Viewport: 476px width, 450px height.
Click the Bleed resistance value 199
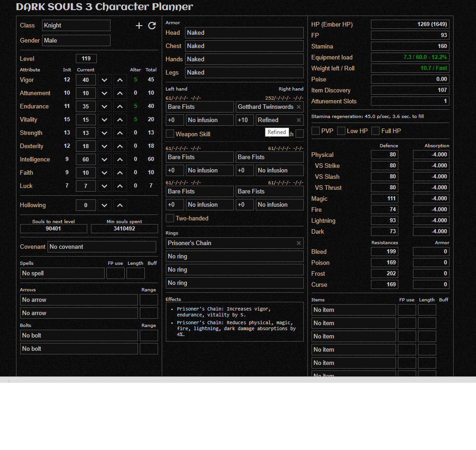(x=385, y=252)
